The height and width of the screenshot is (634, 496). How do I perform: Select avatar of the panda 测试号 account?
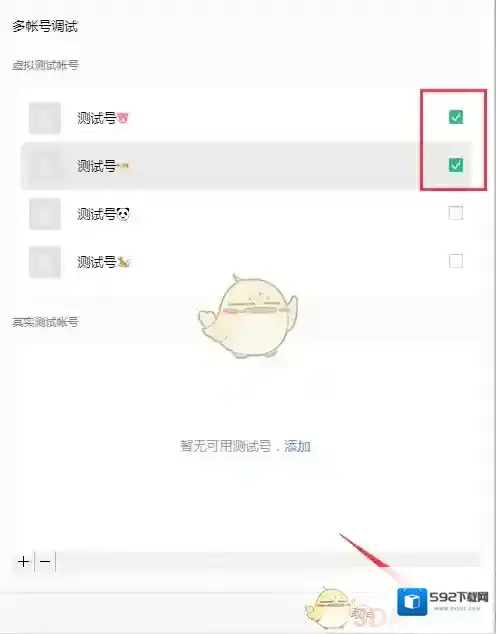click(x=45, y=214)
